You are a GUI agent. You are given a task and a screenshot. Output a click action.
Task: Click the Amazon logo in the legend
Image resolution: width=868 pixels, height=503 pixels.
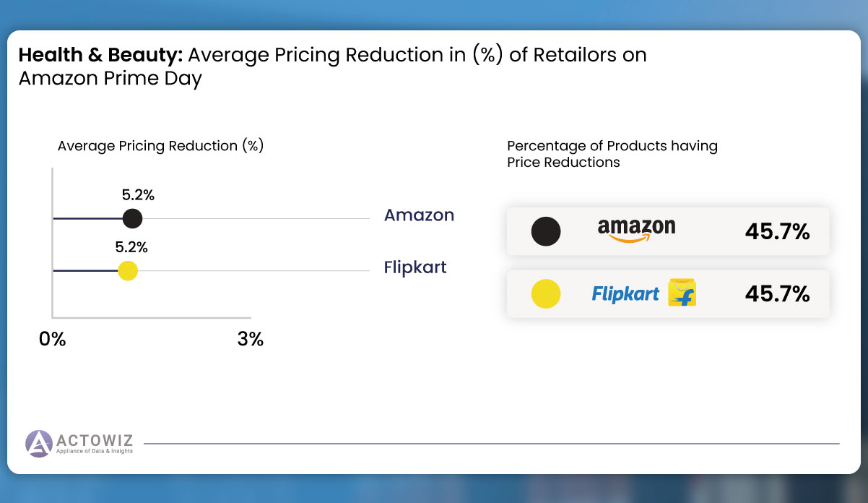636,231
